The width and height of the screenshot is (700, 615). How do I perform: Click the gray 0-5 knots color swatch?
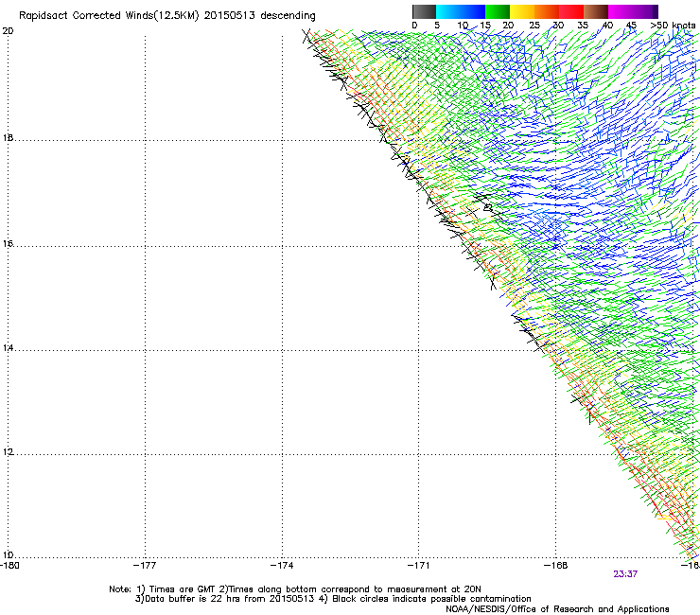(x=424, y=11)
